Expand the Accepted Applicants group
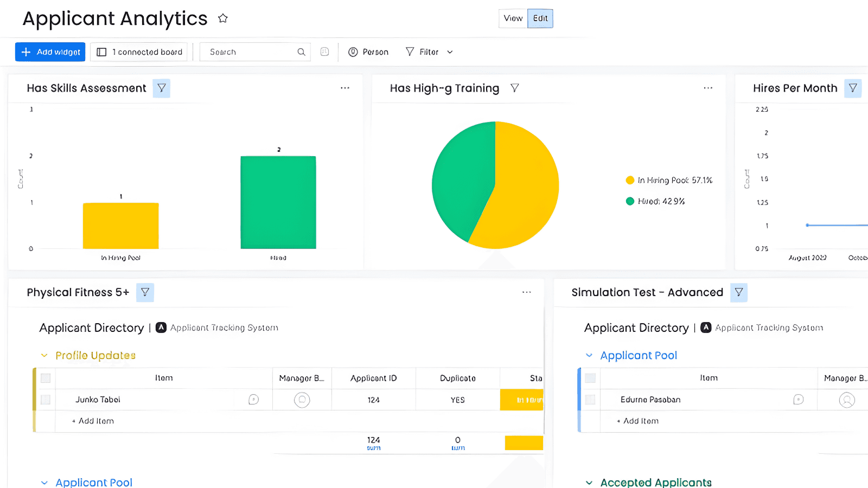This screenshot has height=488, width=868. (589, 483)
